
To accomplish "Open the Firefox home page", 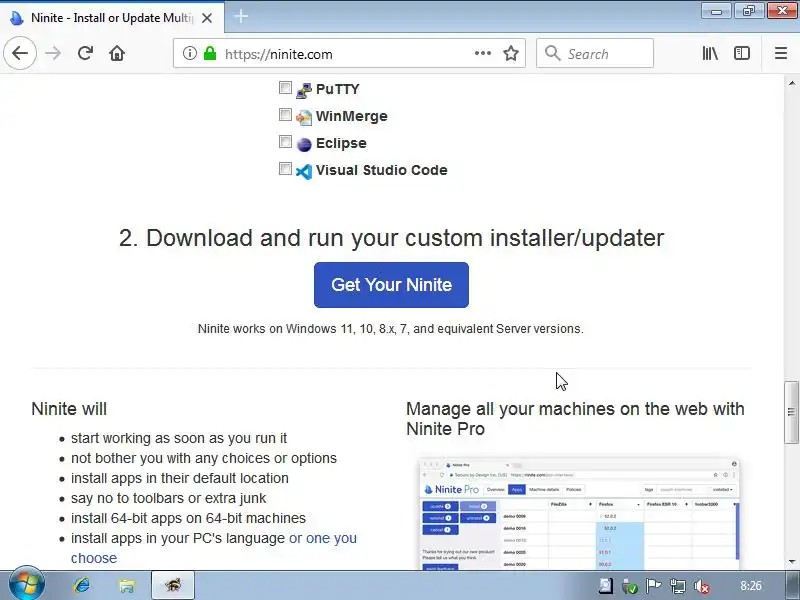I will click(117, 53).
